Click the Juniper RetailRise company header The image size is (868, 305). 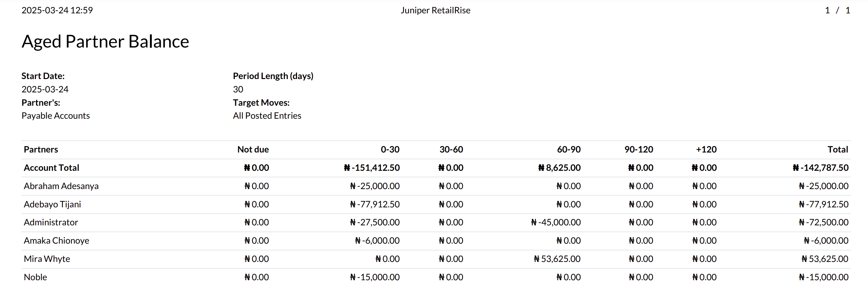pos(435,11)
